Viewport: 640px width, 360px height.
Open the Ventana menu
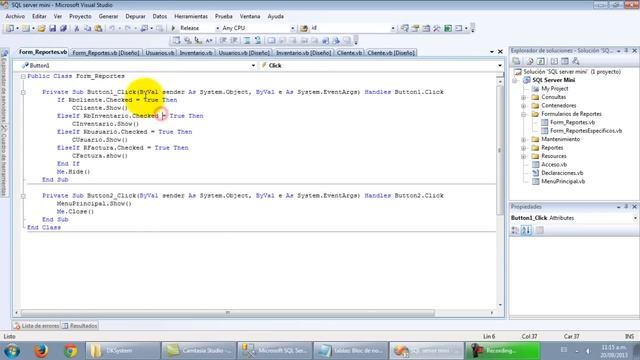coord(250,16)
